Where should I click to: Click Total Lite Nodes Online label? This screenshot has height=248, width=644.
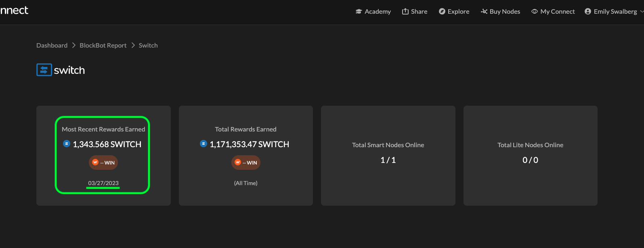click(531, 145)
